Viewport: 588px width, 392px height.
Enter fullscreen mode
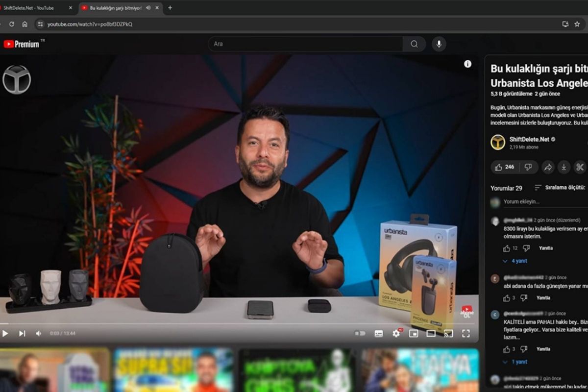466,333
